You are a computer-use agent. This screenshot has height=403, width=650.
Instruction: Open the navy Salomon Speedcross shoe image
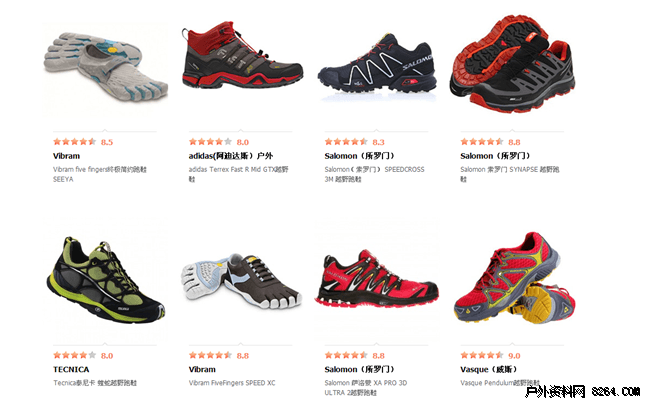click(x=377, y=64)
